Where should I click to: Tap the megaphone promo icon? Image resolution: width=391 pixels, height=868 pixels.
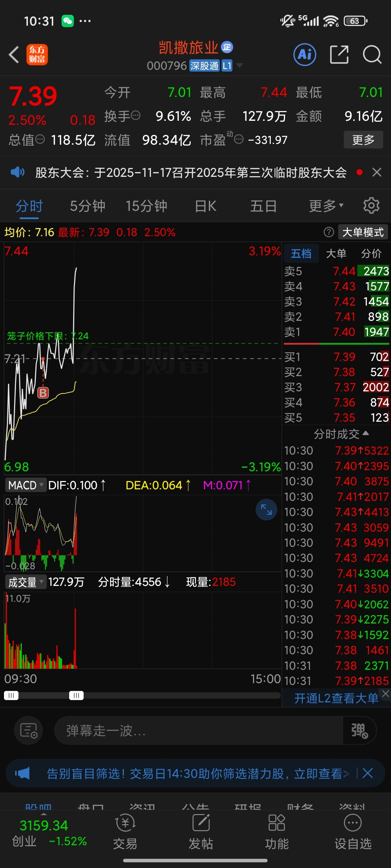click(22, 773)
